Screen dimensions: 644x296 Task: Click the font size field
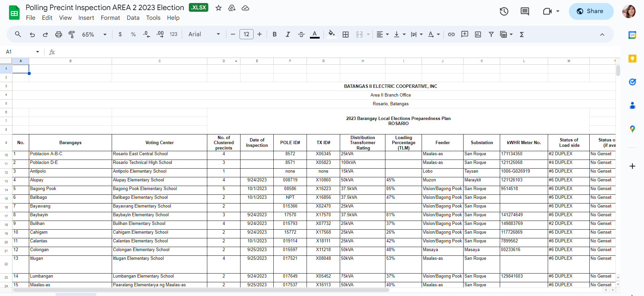click(x=246, y=34)
